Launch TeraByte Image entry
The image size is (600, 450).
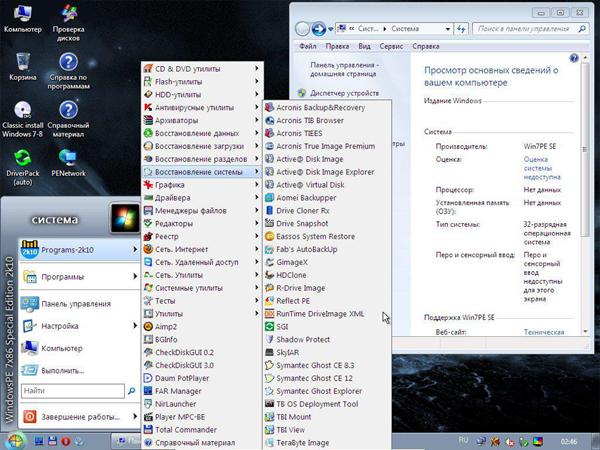pos(328,443)
